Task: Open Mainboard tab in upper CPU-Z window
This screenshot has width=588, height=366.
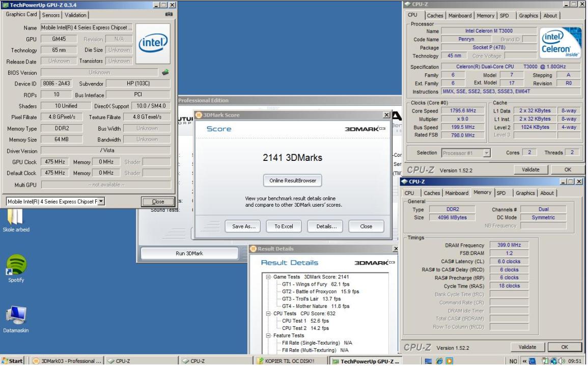Action: coord(460,15)
